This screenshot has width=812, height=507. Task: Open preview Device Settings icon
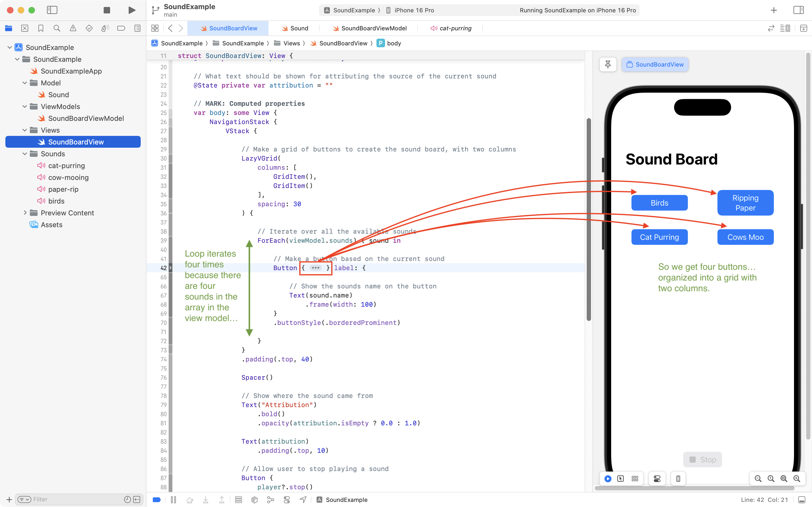657,479
